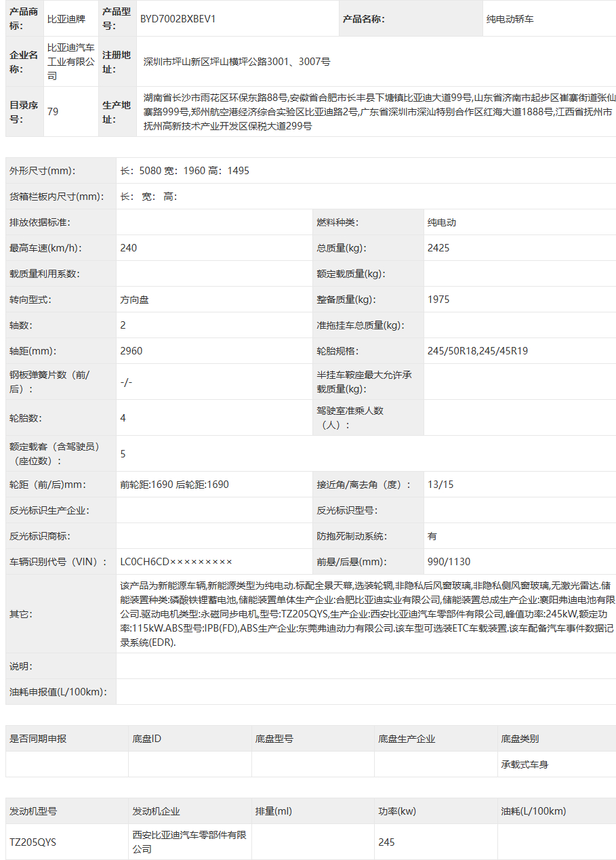Click the 排量(ml) column header
The width and height of the screenshot is (616, 860).
pyautogui.click(x=273, y=811)
